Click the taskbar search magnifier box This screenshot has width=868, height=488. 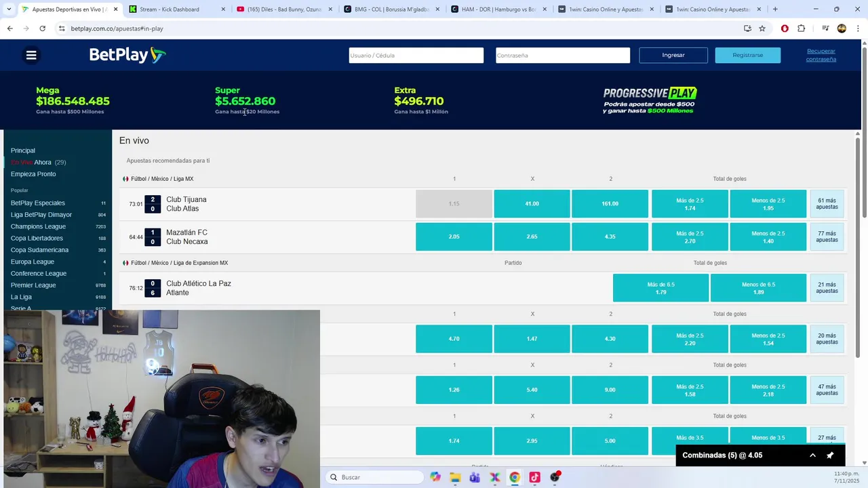point(374,477)
